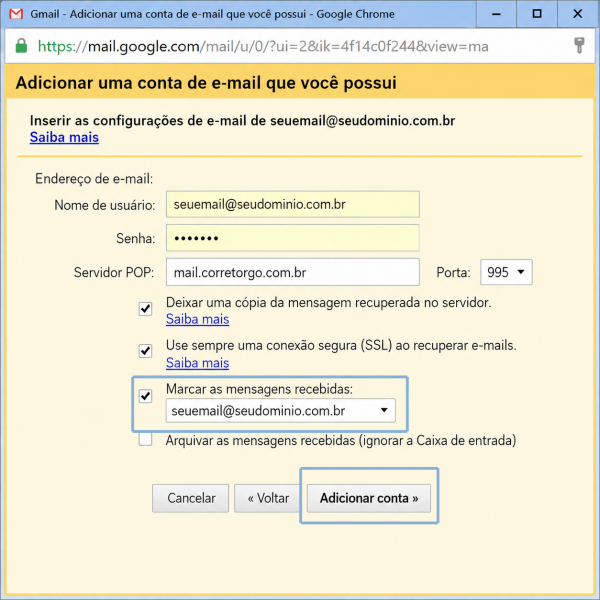Screen dimensions: 600x600
Task: Minimize the Chrome window
Action: click(496, 14)
